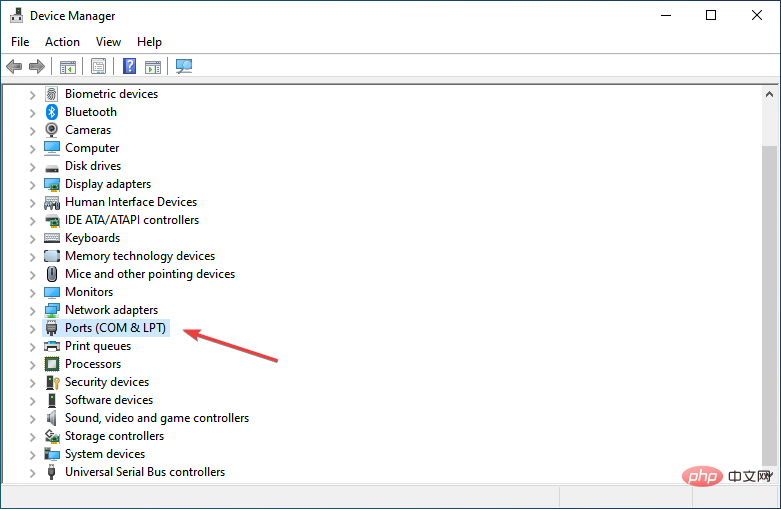781x509 pixels.
Task: Click the Computer monitor icon
Action: (52, 148)
